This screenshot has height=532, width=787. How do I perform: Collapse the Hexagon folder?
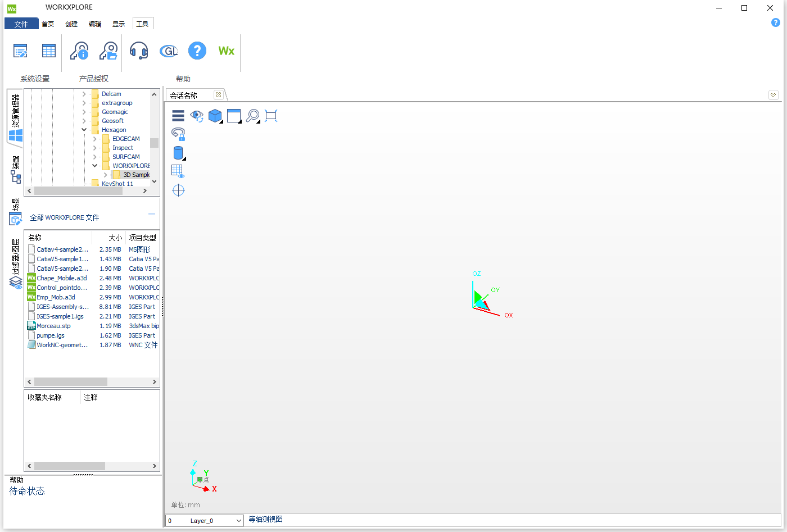pos(84,130)
